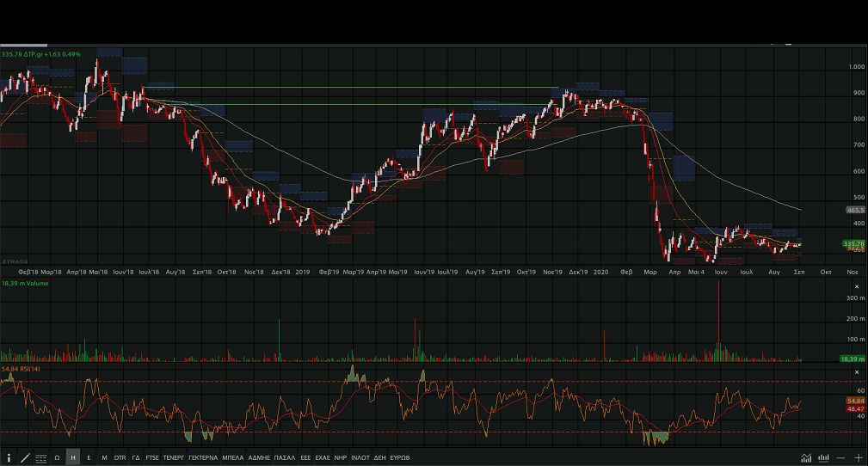The image size is (868, 466).
Task: Open the bar indicators icon at bottom right
Action: click(824, 457)
